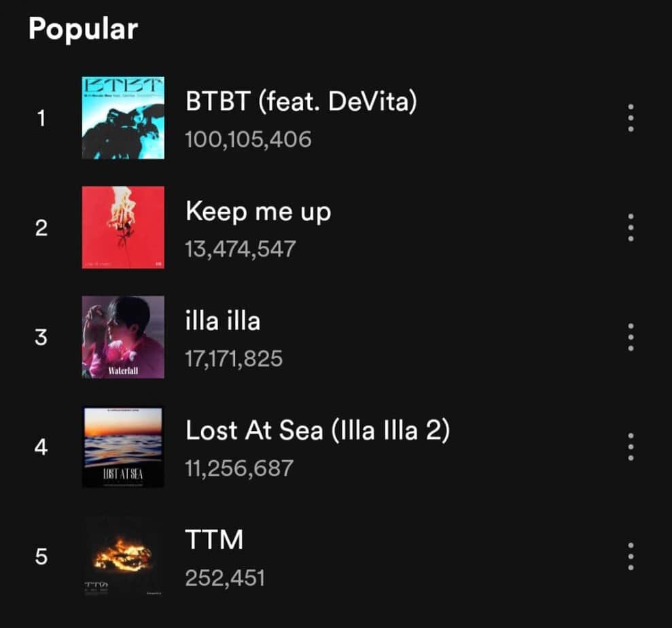Play the song BTBT (feat. DeVita)

[301, 102]
